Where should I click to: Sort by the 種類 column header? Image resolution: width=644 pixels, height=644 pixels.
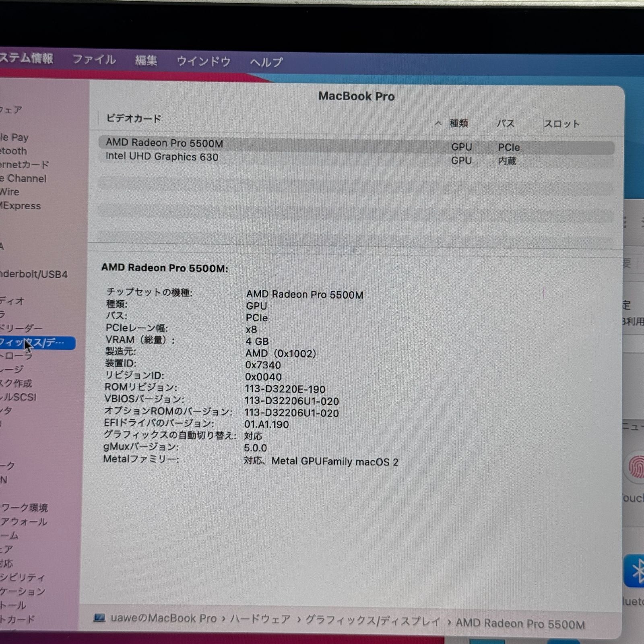[x=459, y=123]
